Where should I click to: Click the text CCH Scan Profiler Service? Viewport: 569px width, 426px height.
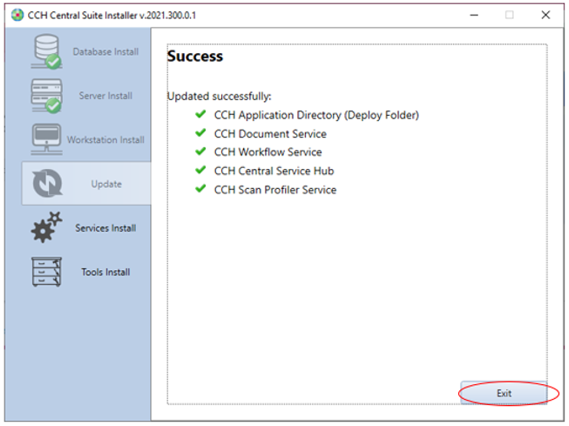point(275,190)
